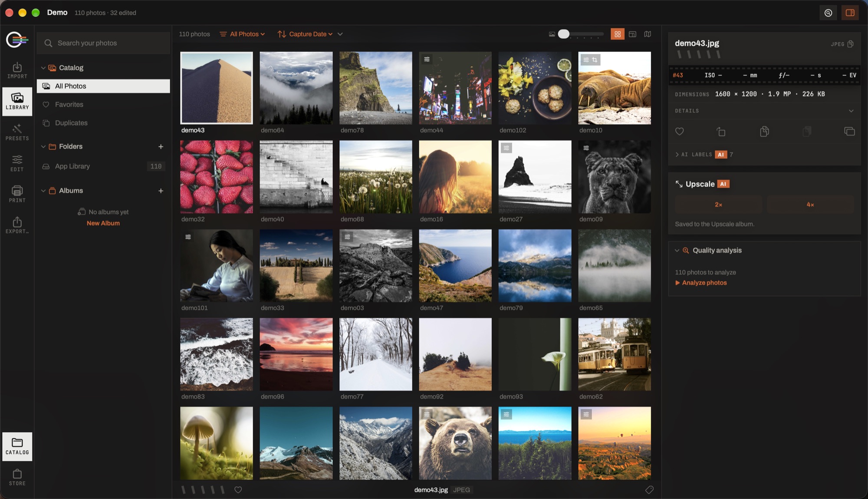This screenshot has height=499, width=868.
Task: Collapse the Catalog tree section
Action: click(x=43, y=68)
